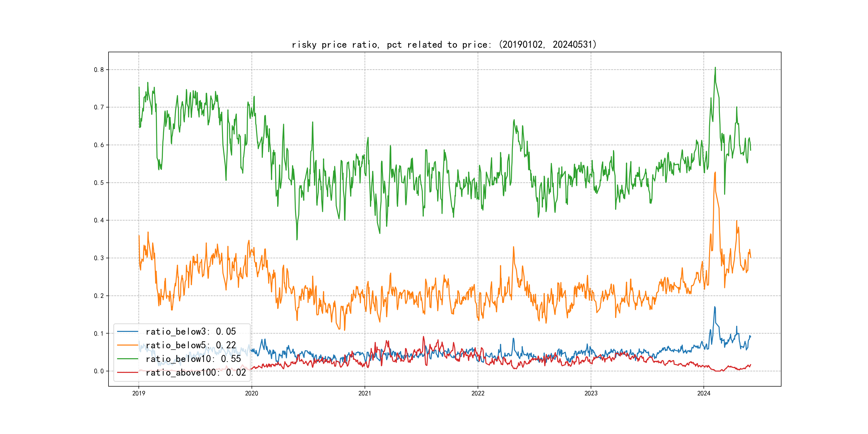This screenshot has width=868, height=434.
Task: Select the 'ratio_above100: 0.02' legend label
Action: (196, 372)
